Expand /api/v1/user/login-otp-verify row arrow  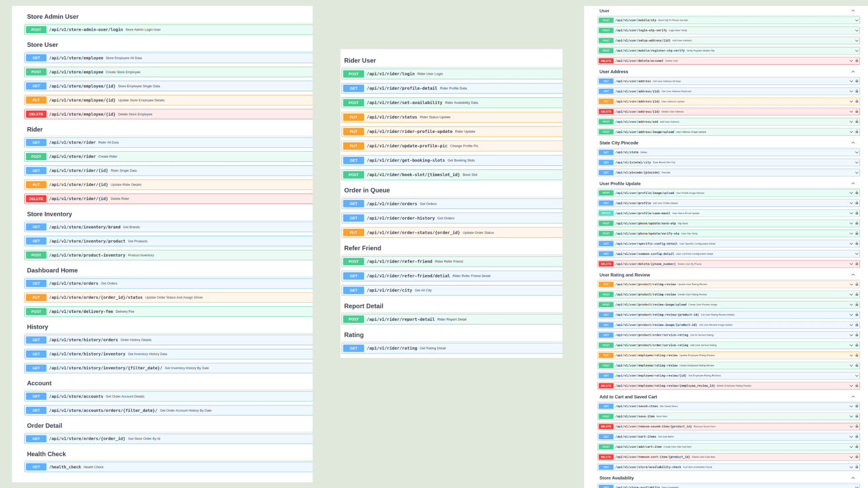(856, 30)
